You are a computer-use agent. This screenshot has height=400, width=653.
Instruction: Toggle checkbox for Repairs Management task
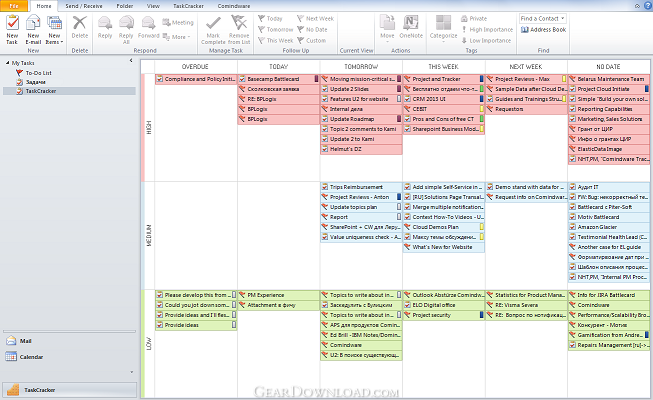[x=573, y=345]
